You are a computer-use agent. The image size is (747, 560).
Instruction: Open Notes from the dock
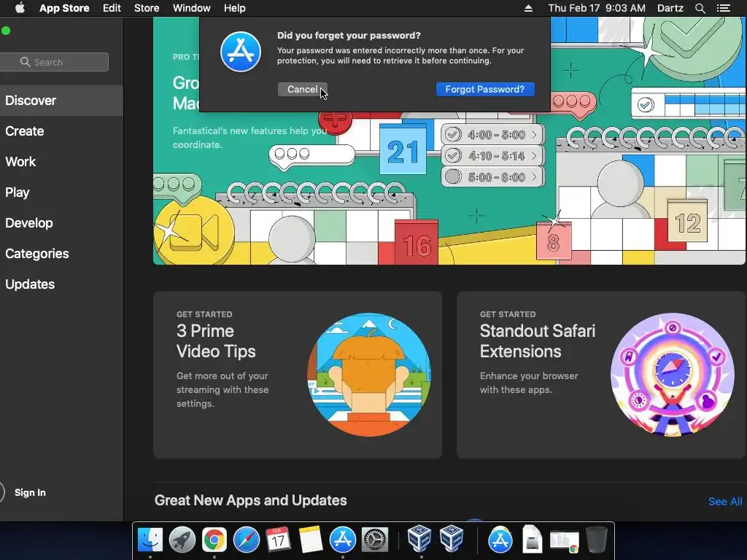[x=311, y=540]
